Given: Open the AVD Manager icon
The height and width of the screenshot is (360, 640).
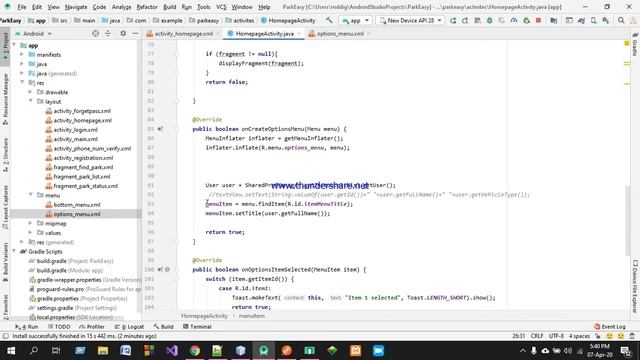Looking at the screenshot, I should (593, 20).
